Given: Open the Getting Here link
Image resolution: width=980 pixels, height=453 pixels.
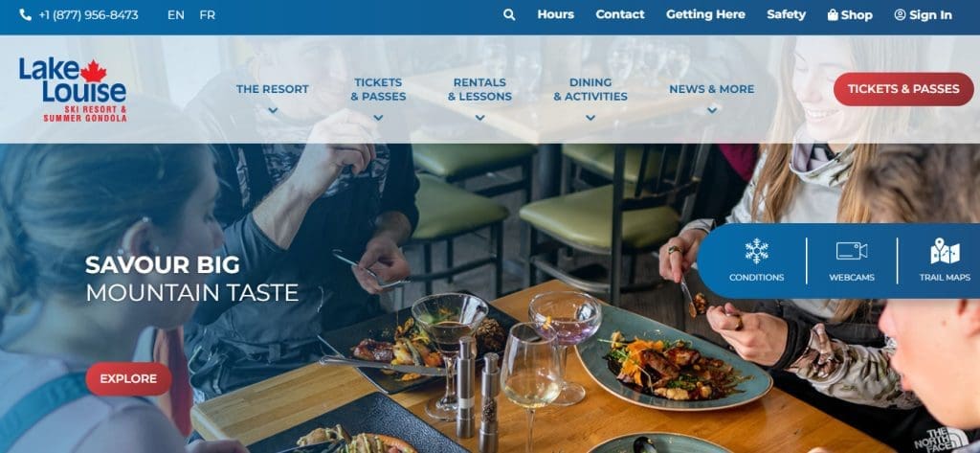Looking at the screenshot, I should [705, 15].
